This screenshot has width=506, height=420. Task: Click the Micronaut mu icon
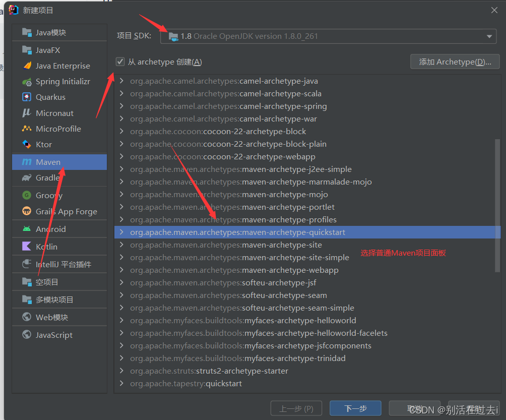27,112
